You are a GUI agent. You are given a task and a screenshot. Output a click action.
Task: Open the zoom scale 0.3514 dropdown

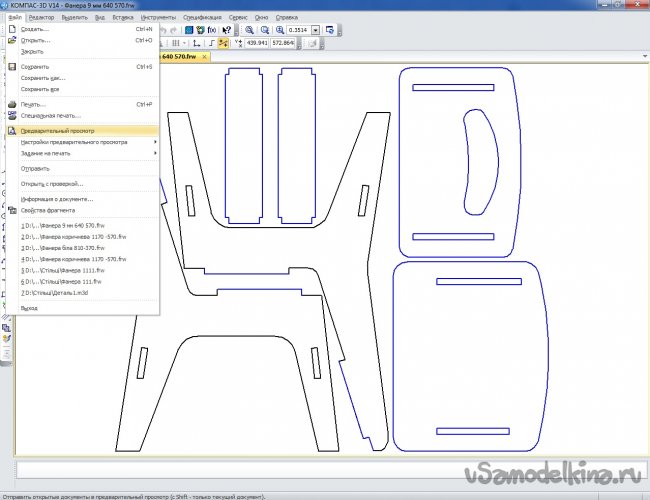[x=317, y=30]
